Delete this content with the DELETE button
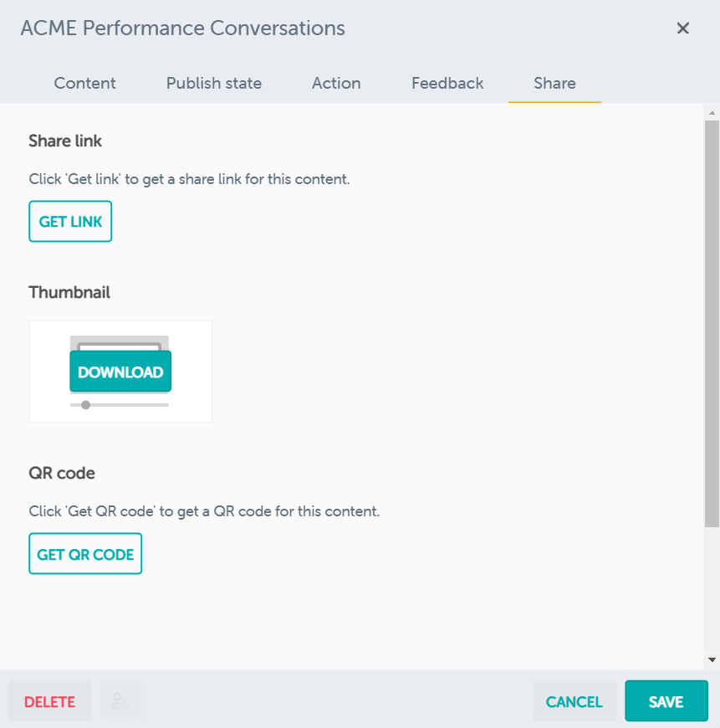This screenshot has width=720, height=728. pos(49,701)
